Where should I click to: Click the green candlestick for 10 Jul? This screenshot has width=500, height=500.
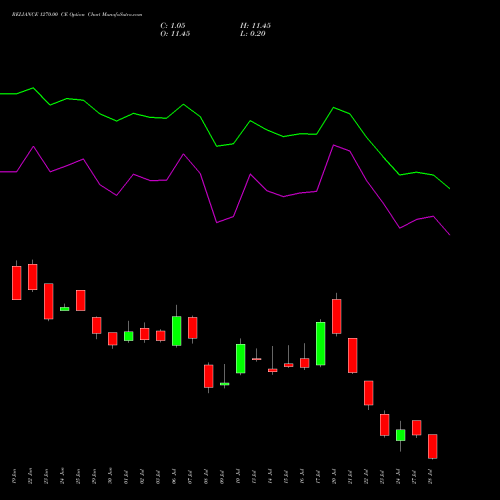[241, 358]
